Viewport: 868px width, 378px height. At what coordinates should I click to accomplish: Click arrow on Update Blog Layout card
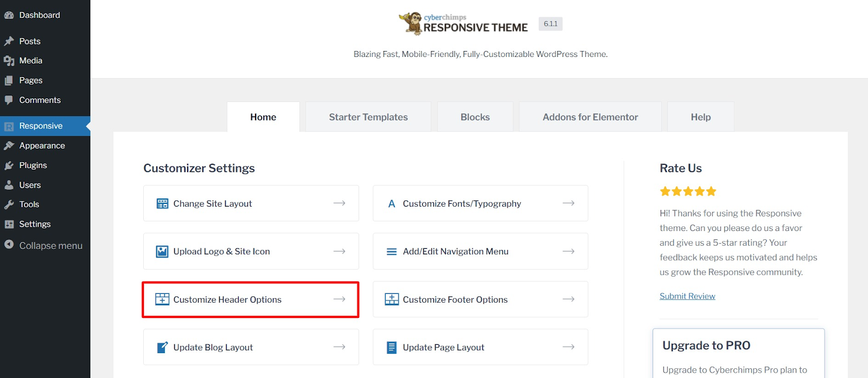pos(340,347)
